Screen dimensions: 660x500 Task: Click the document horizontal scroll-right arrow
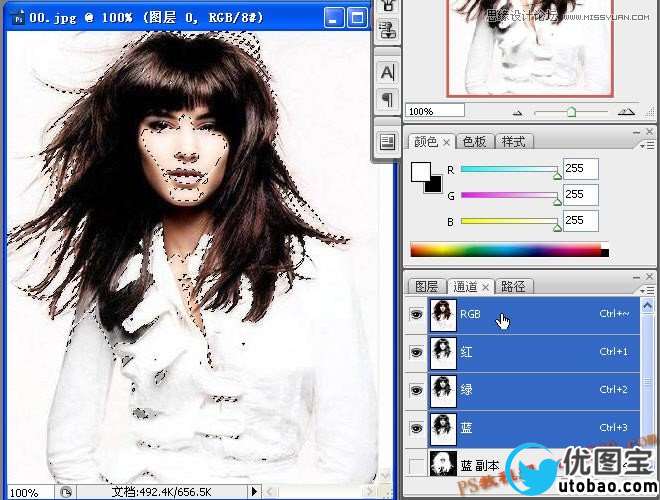coord(370,492)
